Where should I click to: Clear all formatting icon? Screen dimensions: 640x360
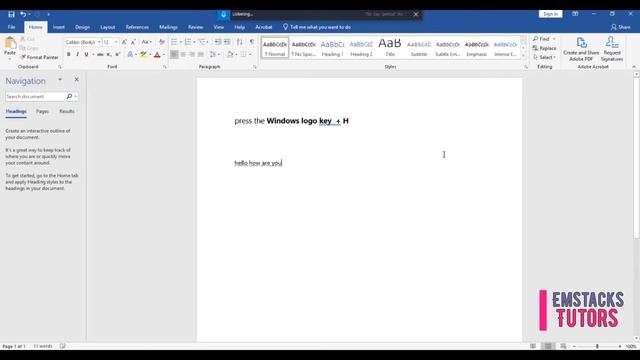pos(162,42)
